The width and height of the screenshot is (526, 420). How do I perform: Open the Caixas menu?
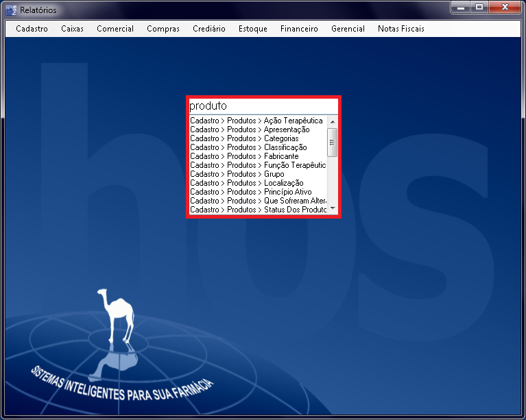72,29
